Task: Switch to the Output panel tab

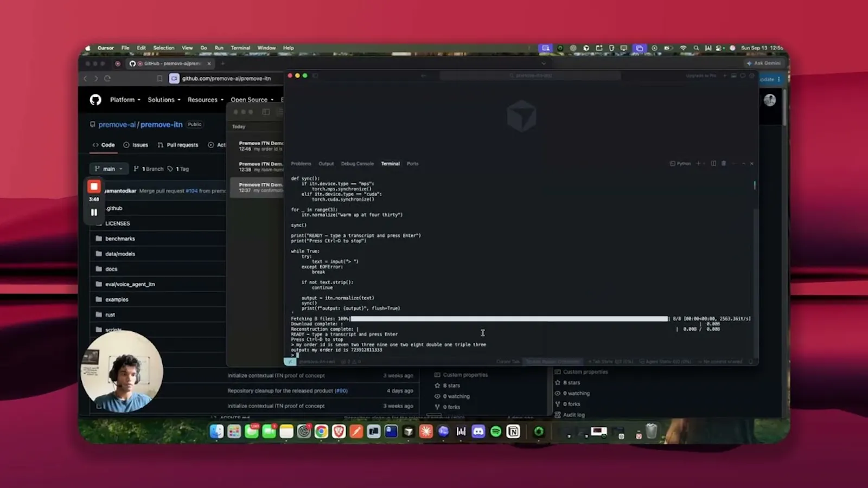Action: coord(326,164)
